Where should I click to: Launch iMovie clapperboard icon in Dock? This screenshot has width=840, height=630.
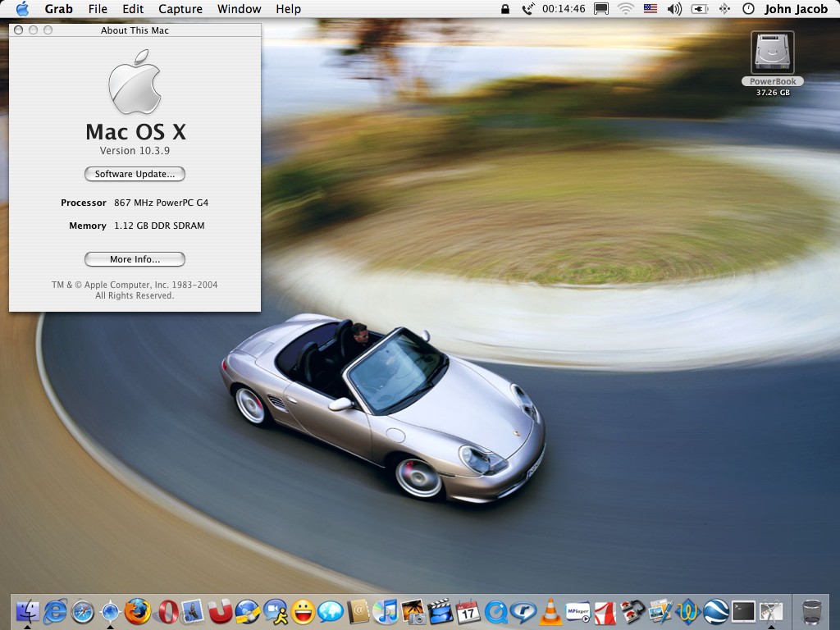point(441,611)
